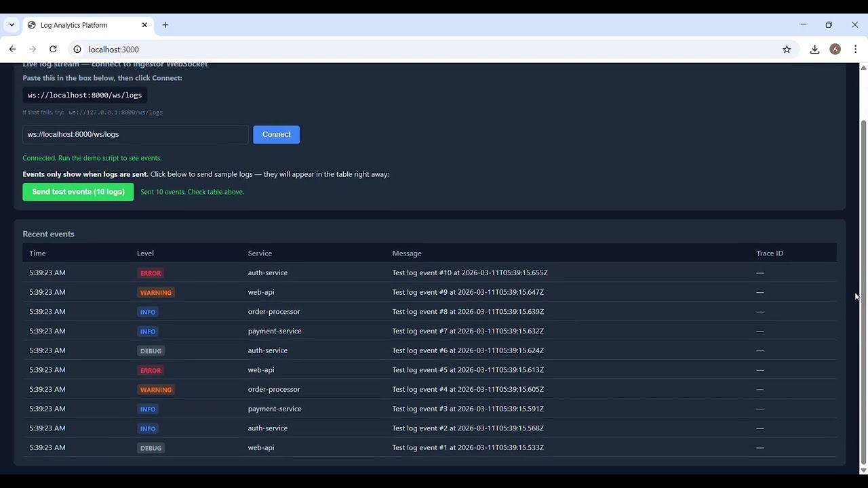Close the Log Analytics Platform tab
Viewport: 868px width, 488px height.
[144, 25]
